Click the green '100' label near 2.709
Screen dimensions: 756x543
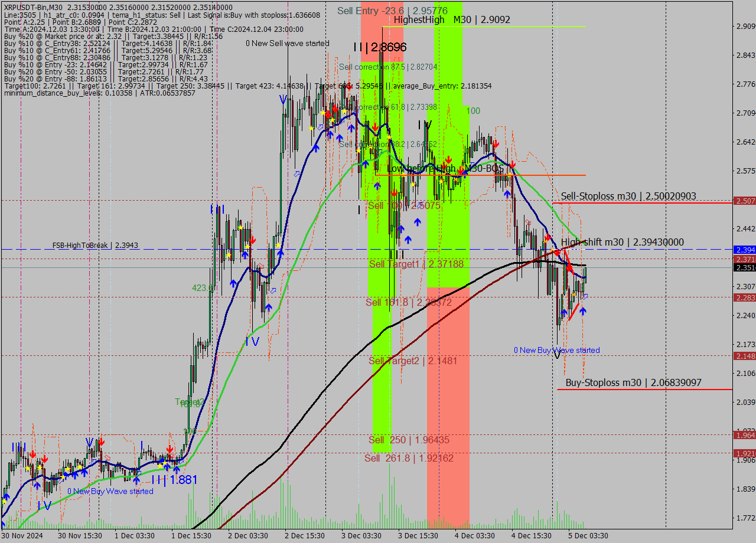[x=473, y=110]
